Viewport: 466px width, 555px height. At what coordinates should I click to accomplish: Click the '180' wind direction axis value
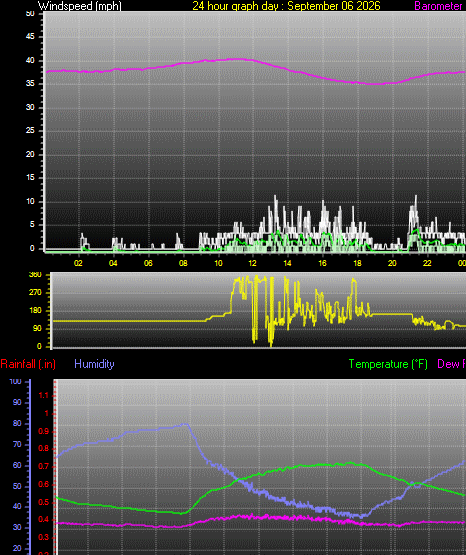pos(35,310)
